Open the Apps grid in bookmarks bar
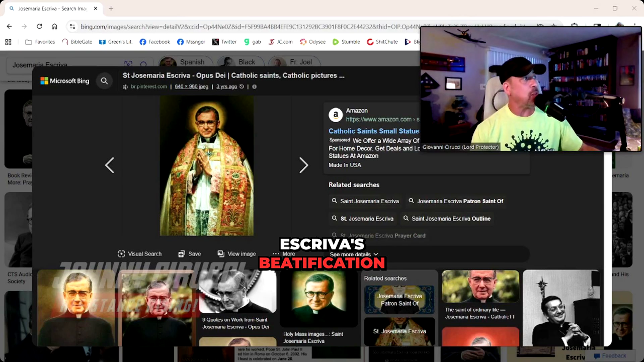This screenshot has width=644, height=362. pyautogui.click(x=8, y=42)
